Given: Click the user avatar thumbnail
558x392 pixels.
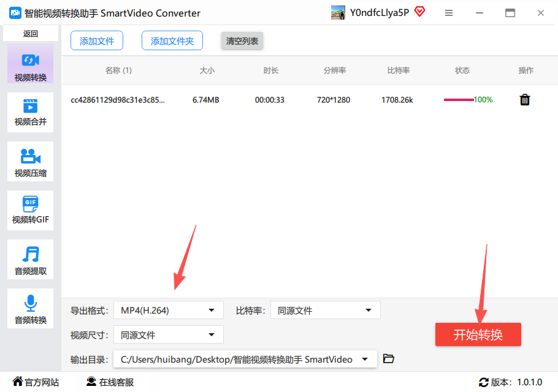Looking at the screenshot, I should pyautogui.click(x=338, y=13).
